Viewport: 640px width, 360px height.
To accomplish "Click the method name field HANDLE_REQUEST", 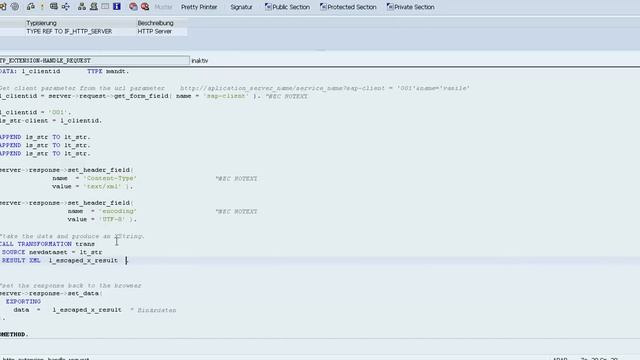I will [x=94, y=60].
